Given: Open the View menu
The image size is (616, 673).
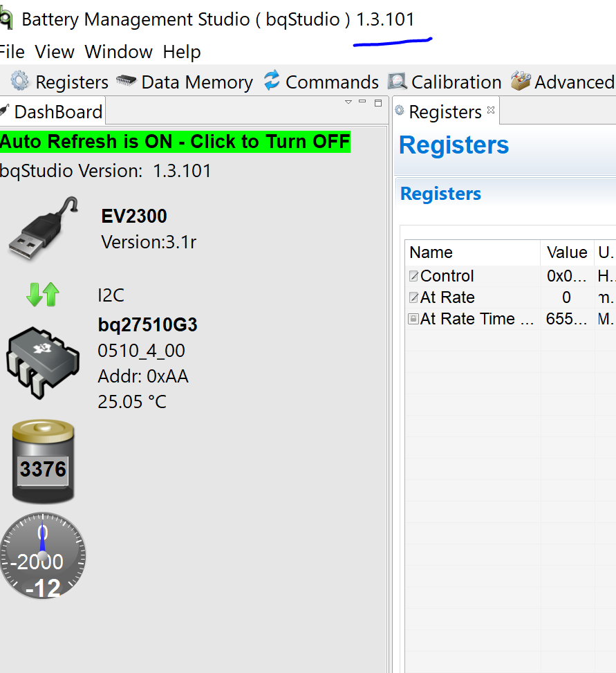Looking at the screenshot, I should 55,52.
